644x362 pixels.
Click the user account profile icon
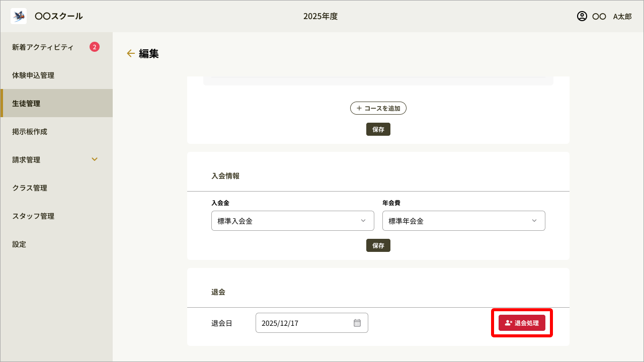(582, 16)
